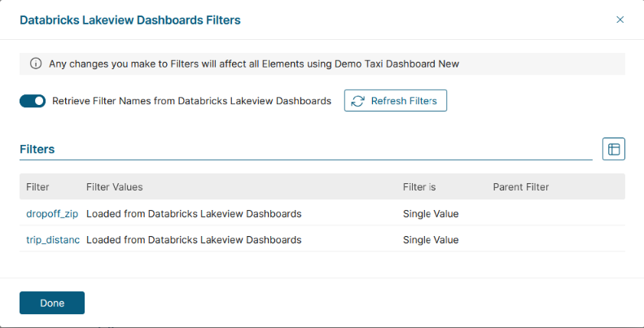Close the Lakeview Dashboards Filters dialog

[620, 20]
